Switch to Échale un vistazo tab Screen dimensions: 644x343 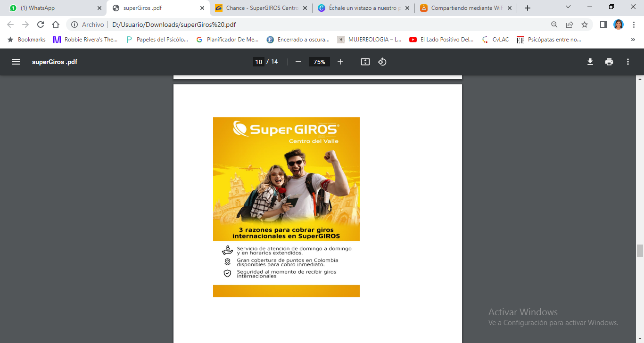tap(363, 8)
